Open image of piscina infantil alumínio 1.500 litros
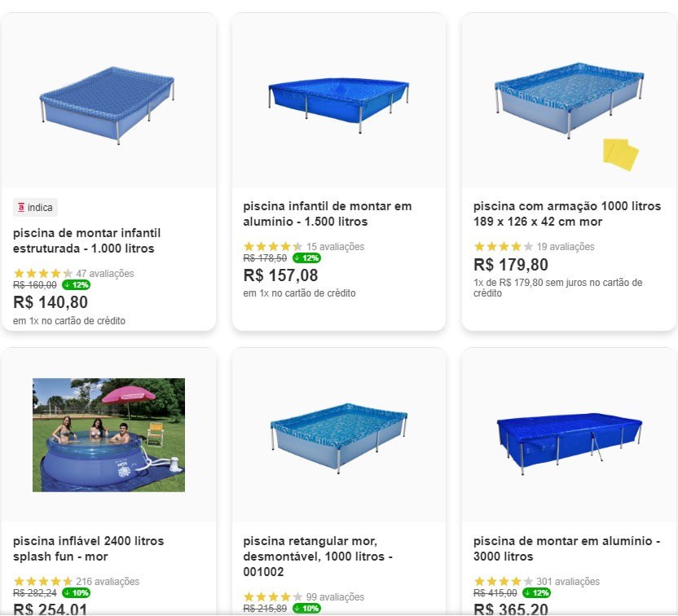The height and width of the screenshot is (616, 678). click(x=338, y=103)
